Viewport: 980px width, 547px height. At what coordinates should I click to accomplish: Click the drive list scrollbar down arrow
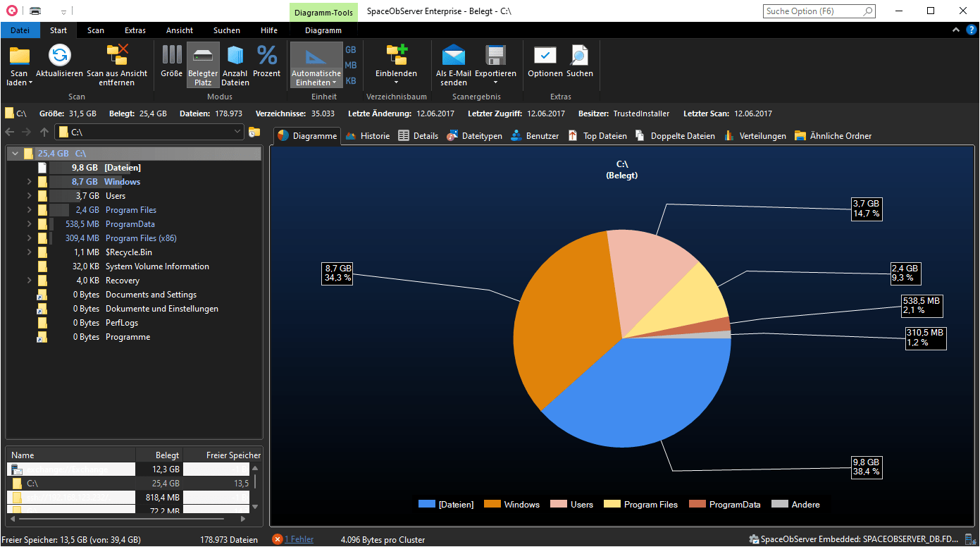point(255,506)
